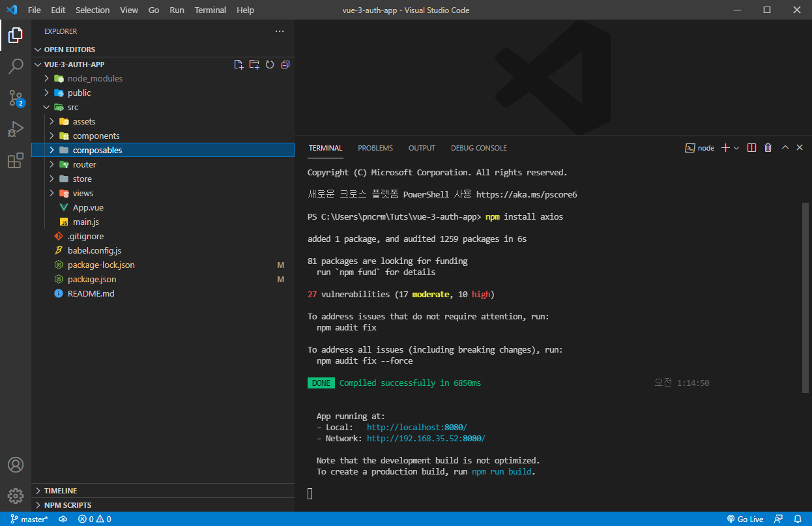Viewport: 812px width, 526px height.
Task: Open the Accounts menu icon
Action: 16,465
